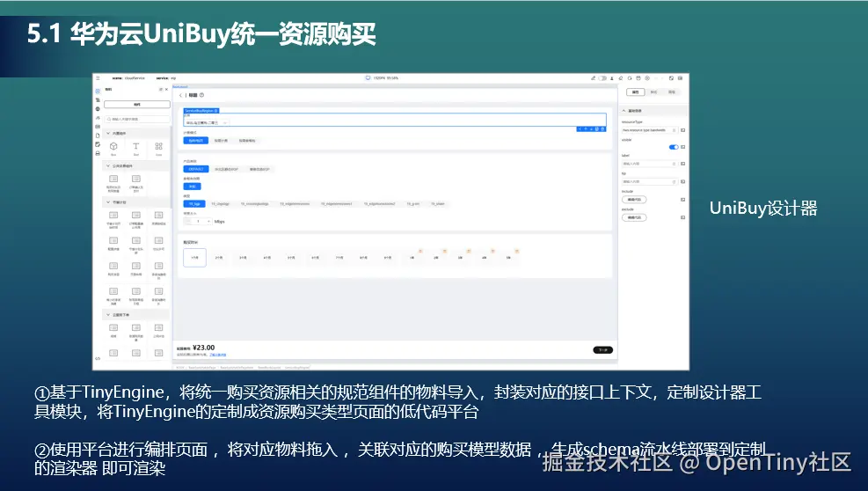Click the eraser clear icon in top toolbar
Viewport: 868px width, 491px height.
coord(621,78)
